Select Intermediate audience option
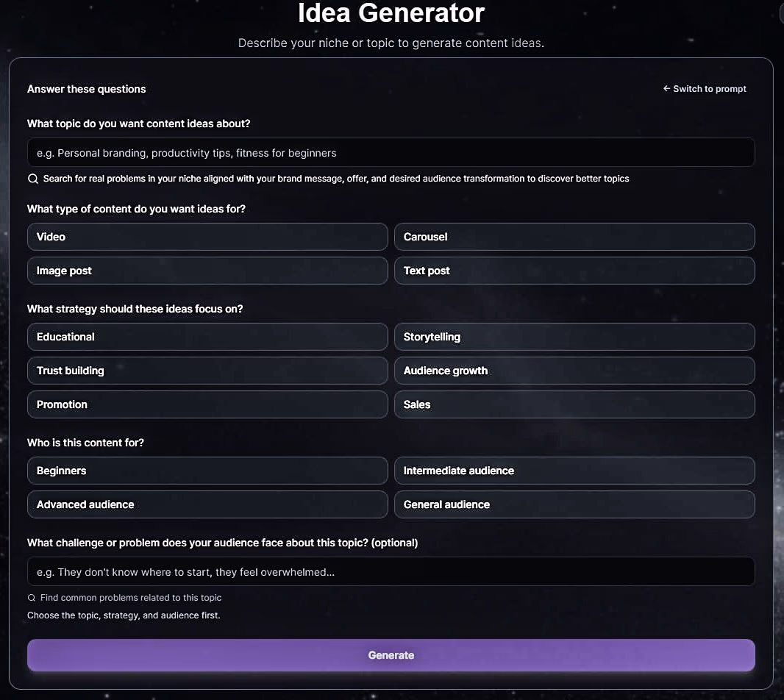 pos(574,471)
